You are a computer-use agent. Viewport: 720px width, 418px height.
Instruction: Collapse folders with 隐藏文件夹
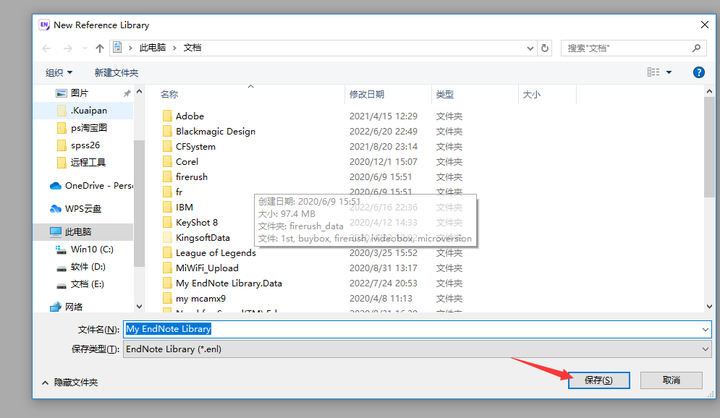coord(70,382)
